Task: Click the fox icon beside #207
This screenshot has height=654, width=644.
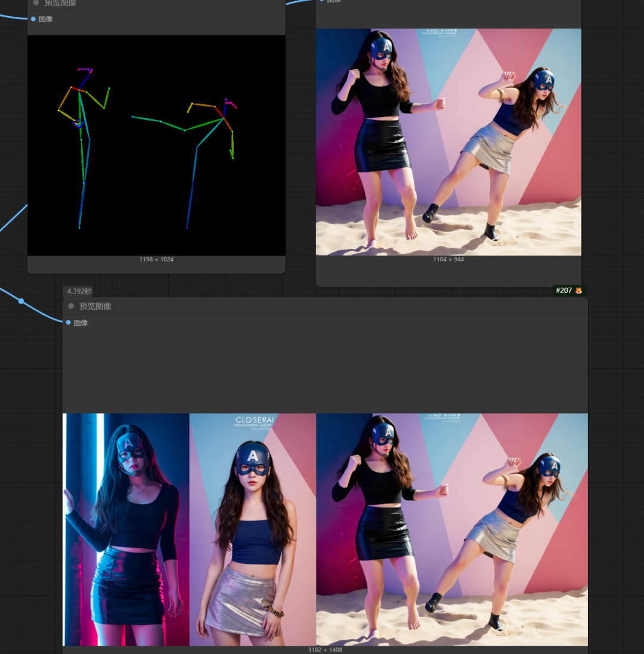Action: 578,291
